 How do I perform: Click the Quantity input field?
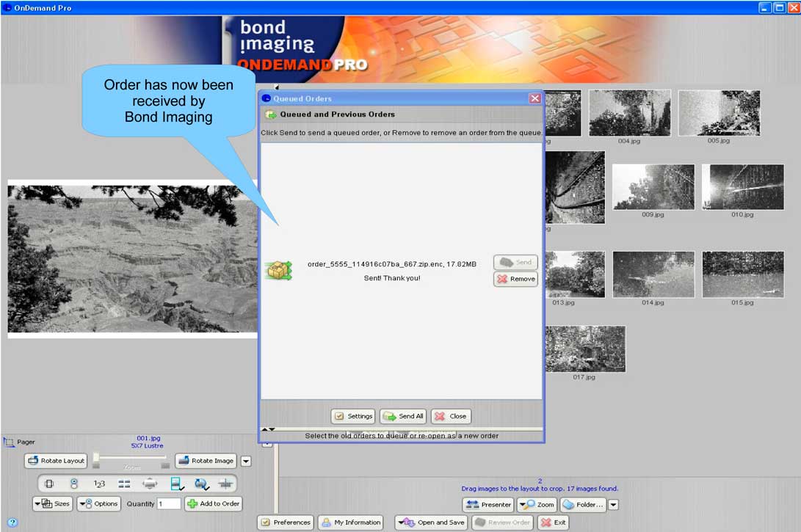(168, 503)
